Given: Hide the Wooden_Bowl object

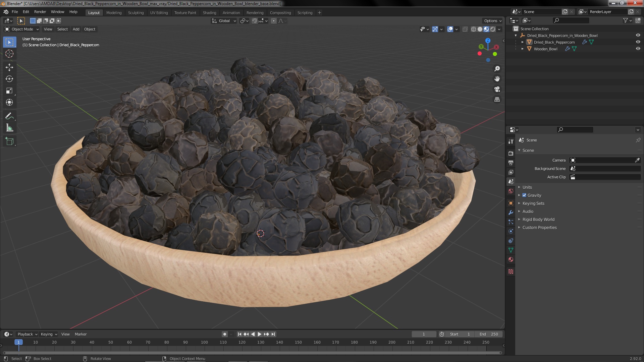Looking at the screenshot, I should click(x=638, y=49).
